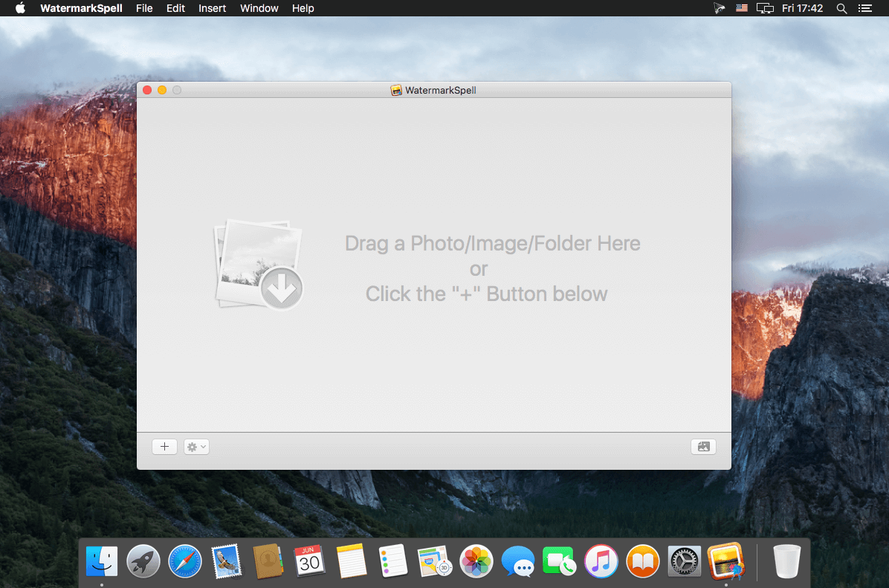The image size is (889, 588).
Task: Open the Apple menu
Action: click(20, 8)
